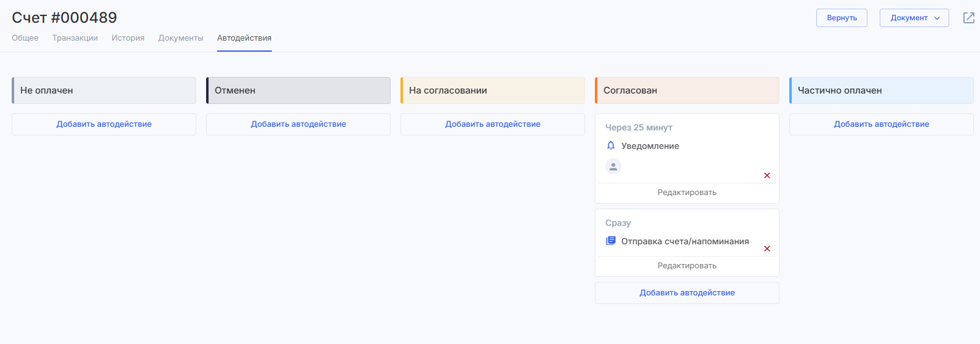Viewport: 980px width, 344px height.
Task: Click the user avatar in notification card
Action: pyautogui.click(x=613, y=166)
